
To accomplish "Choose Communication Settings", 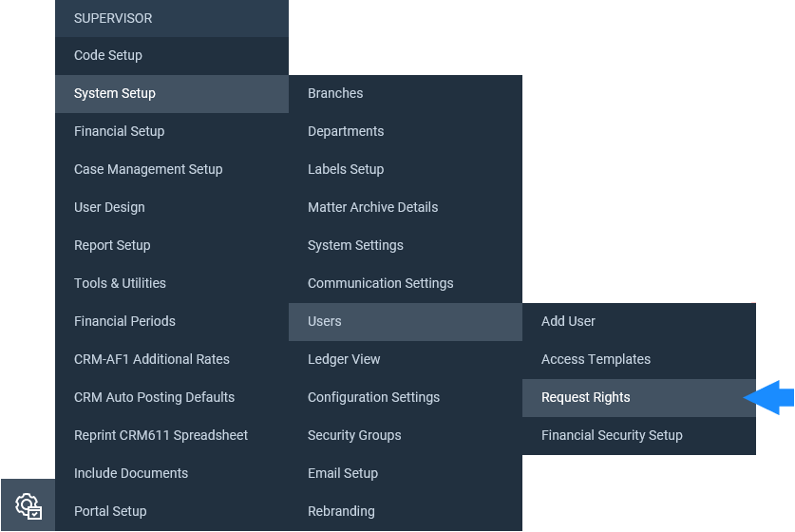I will (406, 284).
